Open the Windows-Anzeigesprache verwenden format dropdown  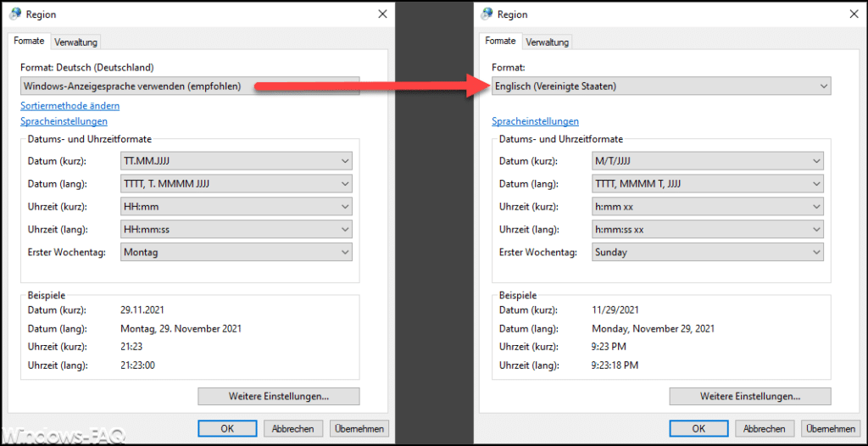190,86
